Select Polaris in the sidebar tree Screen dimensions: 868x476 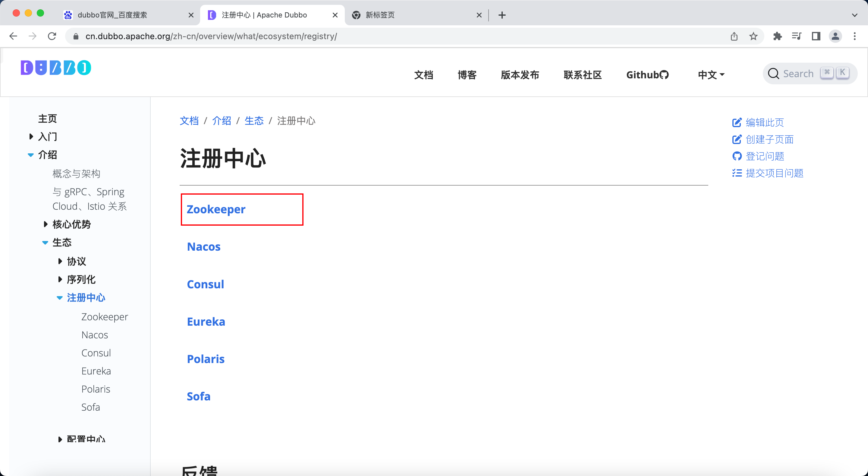[96, 389]
